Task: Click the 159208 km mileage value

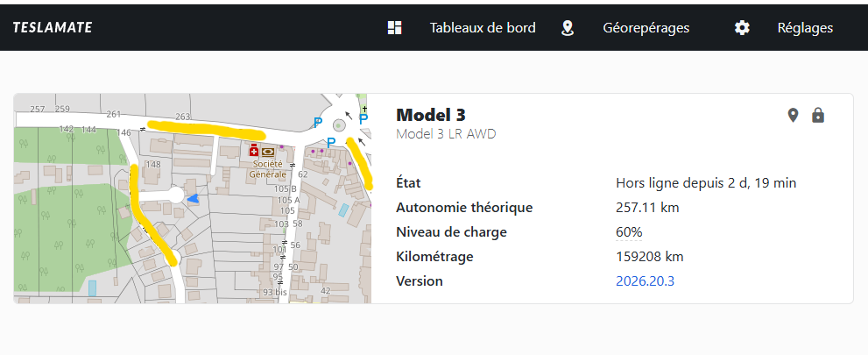Action: [649, 257]
